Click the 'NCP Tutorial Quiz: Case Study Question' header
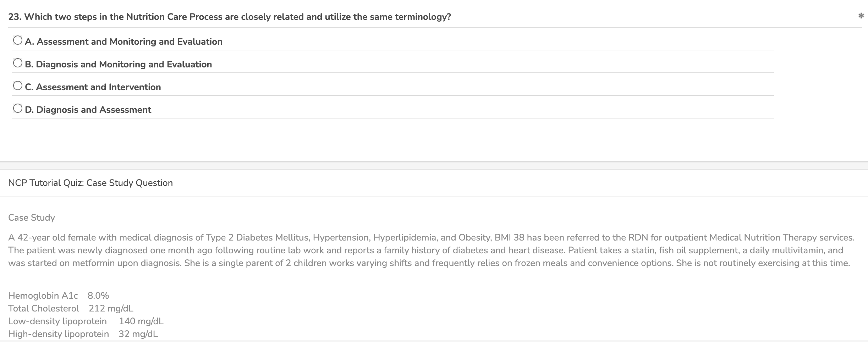The width and height of the screenshot is (868, 342). point(90,183)
